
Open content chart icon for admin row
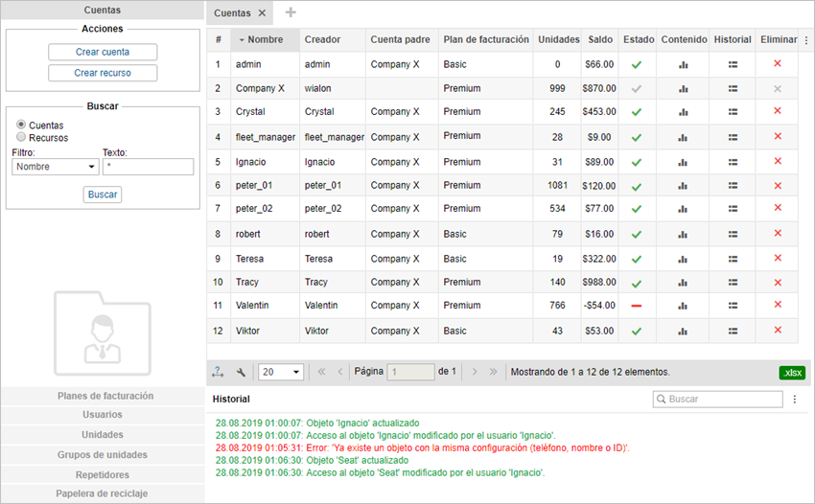(x=684, y=65)
